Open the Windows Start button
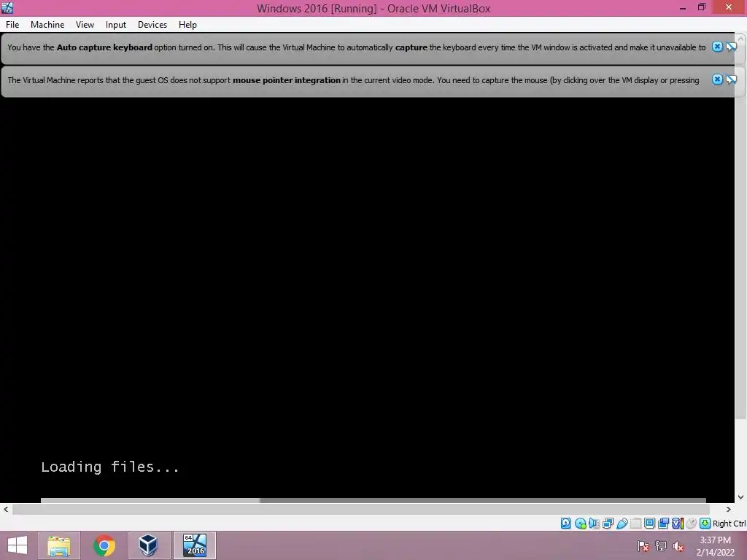This screenshot has width=747, height=560. coord(18,545)
